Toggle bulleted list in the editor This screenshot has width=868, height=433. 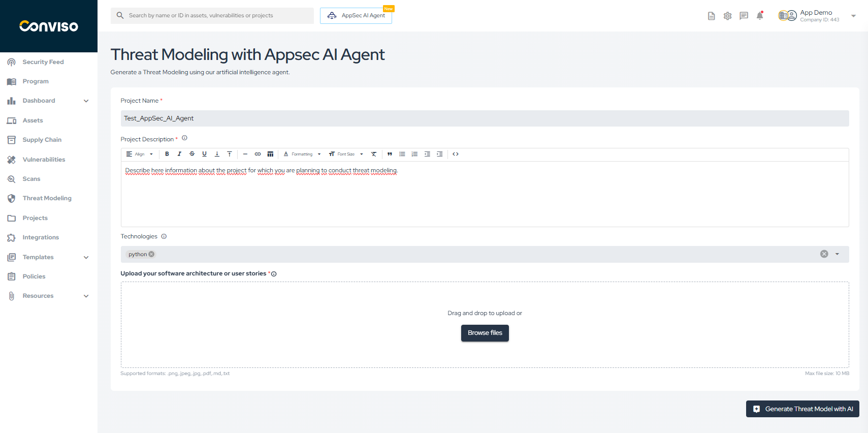point(402,154)
